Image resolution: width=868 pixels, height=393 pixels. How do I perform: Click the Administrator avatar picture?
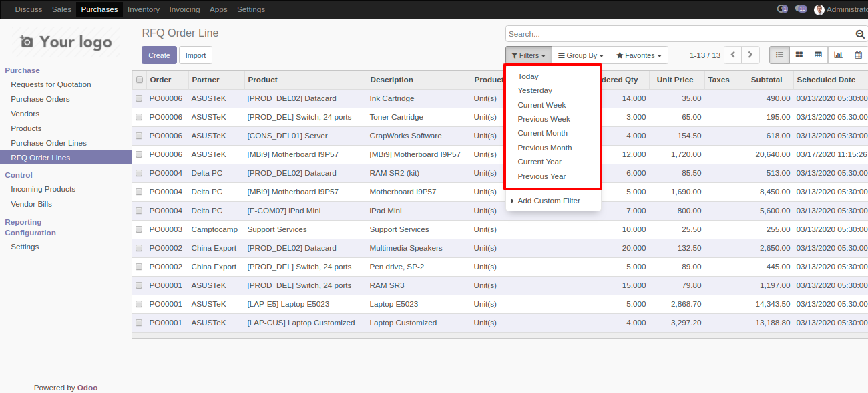(819, 9)
